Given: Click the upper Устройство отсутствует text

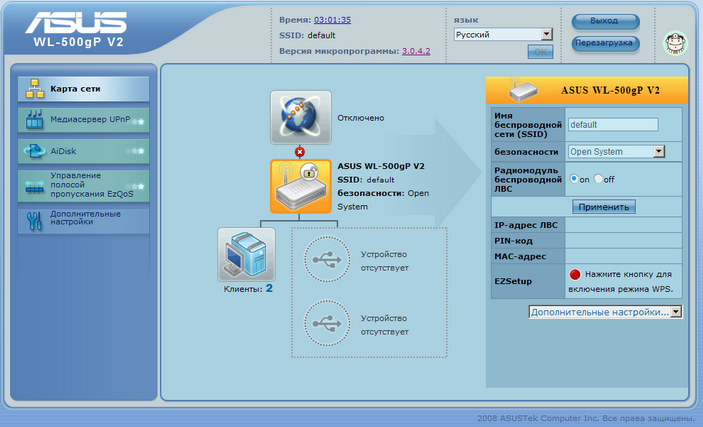Looking at the screenshot, I should click(385, 261).
